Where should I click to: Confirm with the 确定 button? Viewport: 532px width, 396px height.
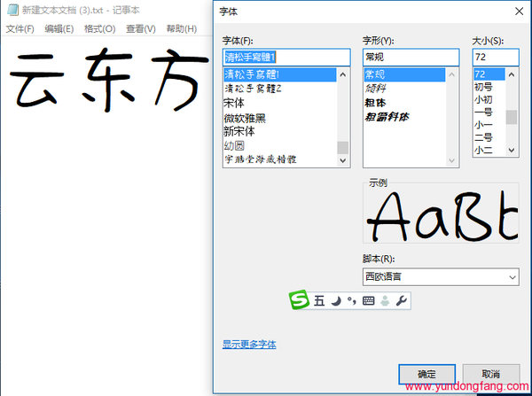(x=426, y=375)
